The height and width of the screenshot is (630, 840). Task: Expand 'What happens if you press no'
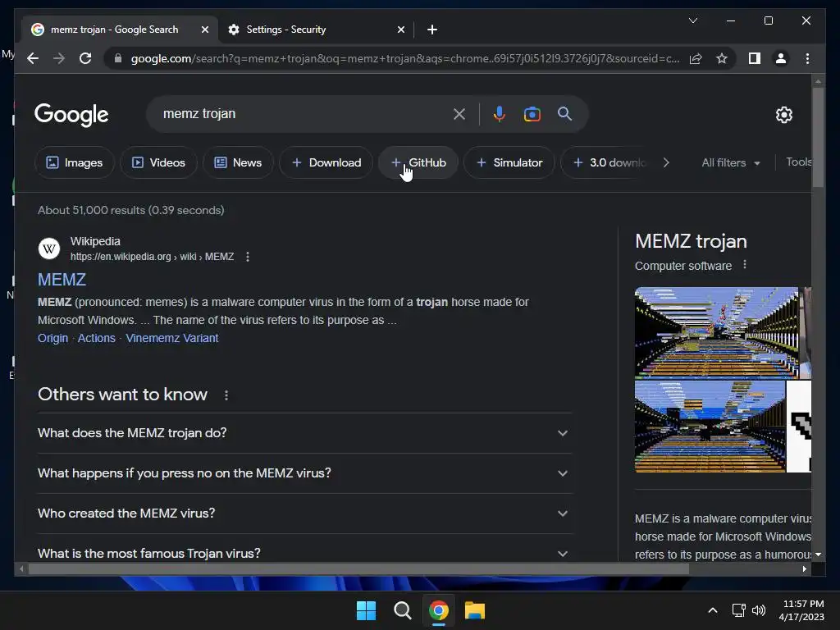click(304, 473)
